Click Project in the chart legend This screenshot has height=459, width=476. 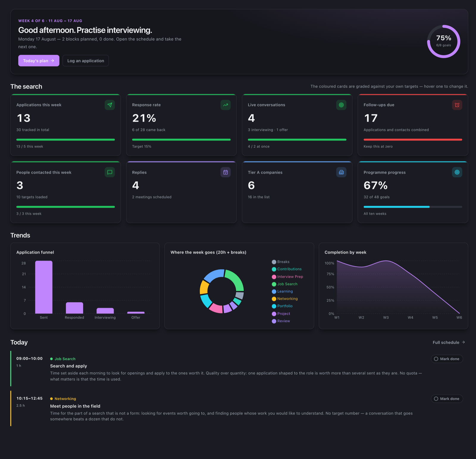[281, 314]
